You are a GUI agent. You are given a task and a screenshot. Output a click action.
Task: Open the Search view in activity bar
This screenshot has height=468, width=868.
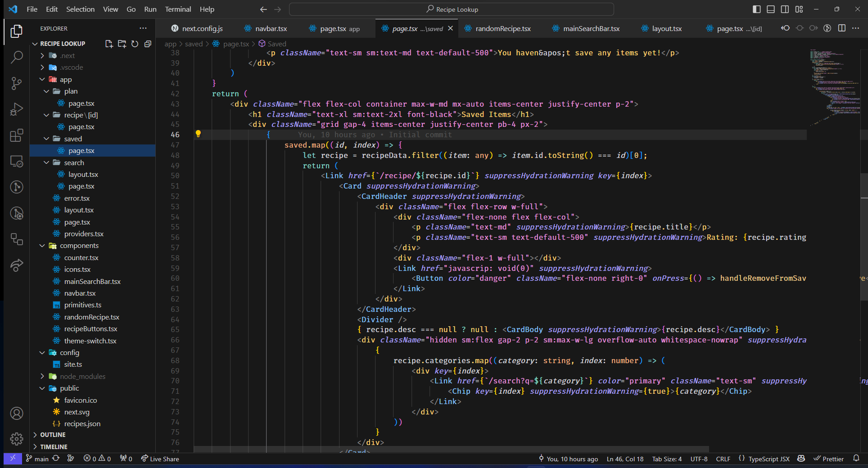click(17, 57)
